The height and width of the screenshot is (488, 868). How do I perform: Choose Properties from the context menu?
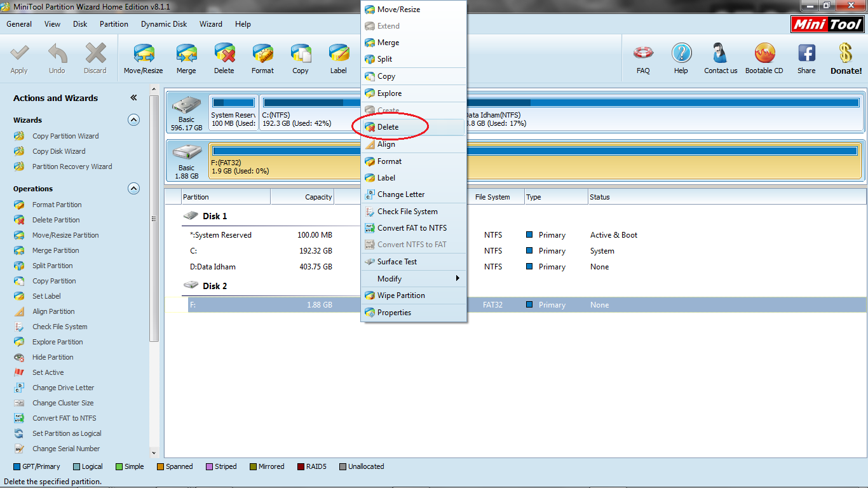pos(414,313)
